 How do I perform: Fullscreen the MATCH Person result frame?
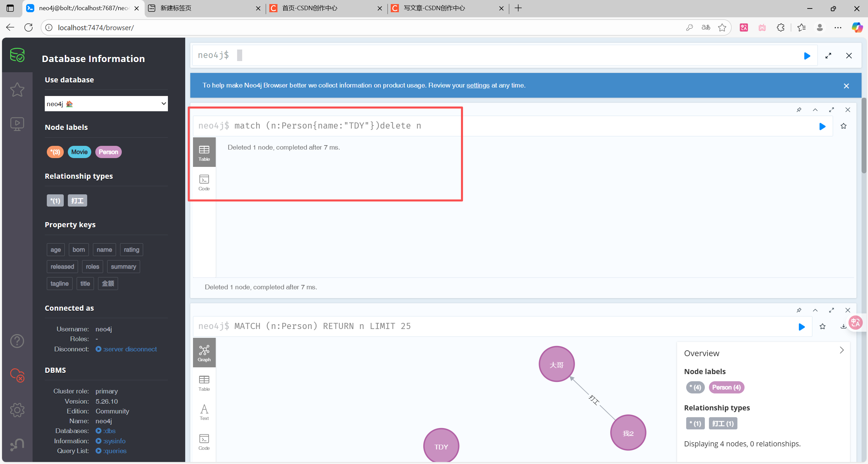[x=831, y=310]
